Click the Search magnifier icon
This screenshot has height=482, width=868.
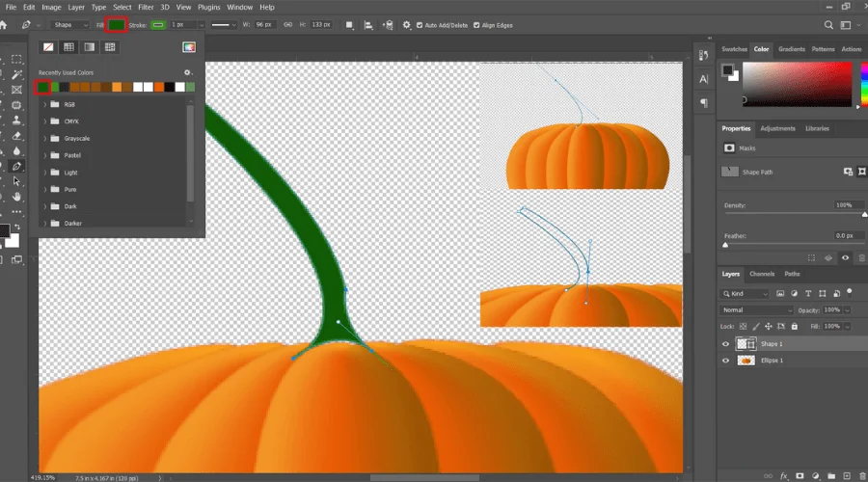pos(828,25)
